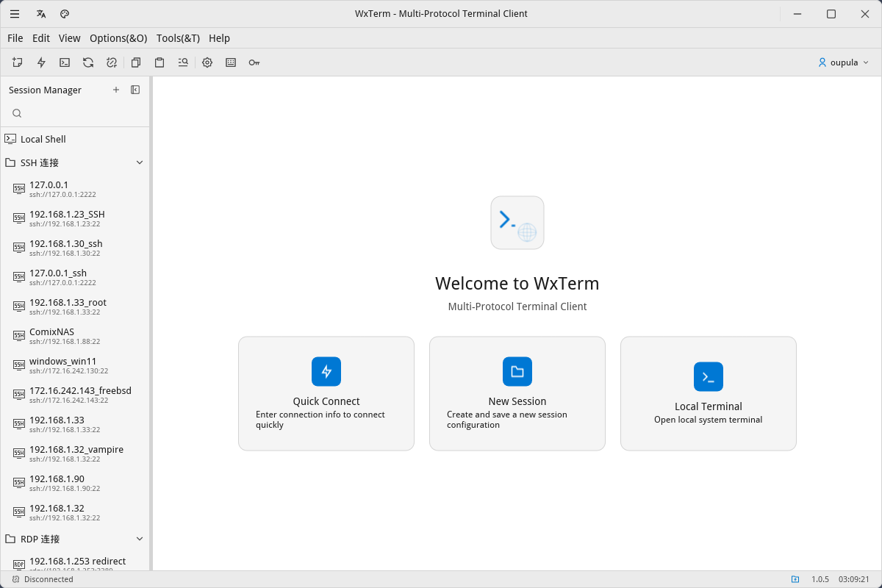Click the version number 1.0.5
882x588 pixels.
(820, 579)
